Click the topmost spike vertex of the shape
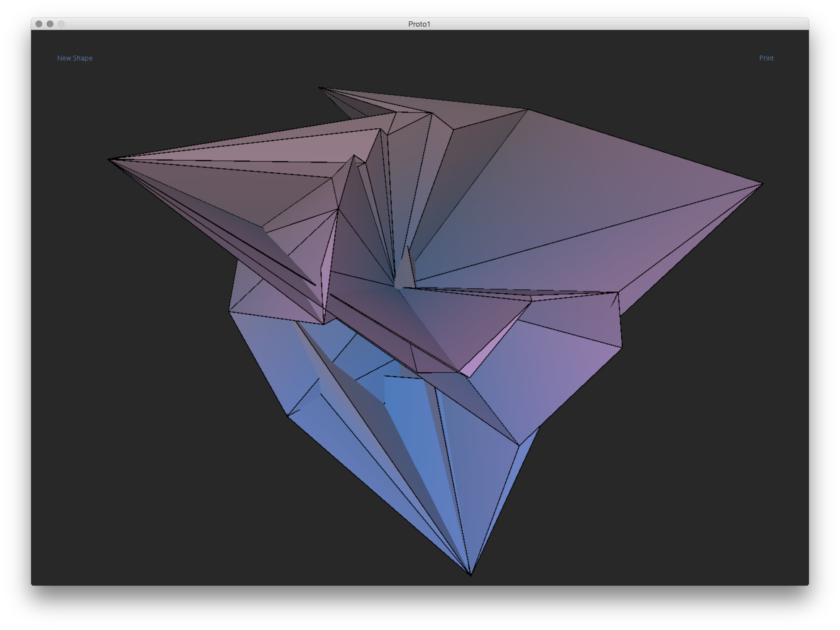The width and height of the screenshot is (840, 630). point(320,88)
